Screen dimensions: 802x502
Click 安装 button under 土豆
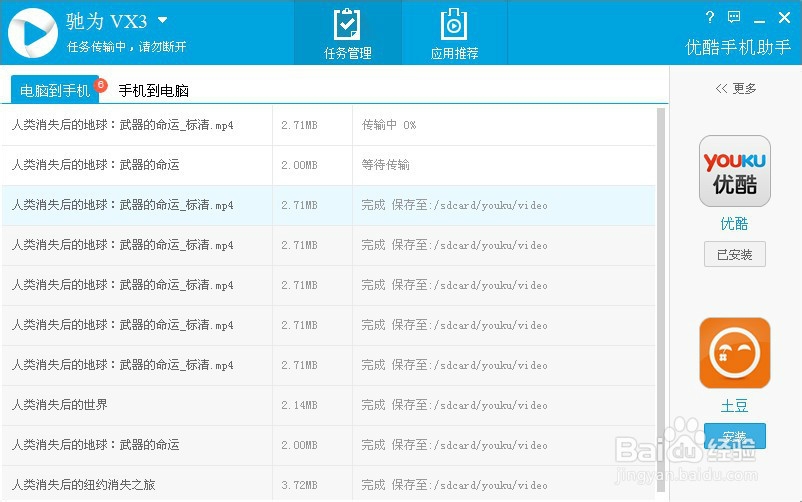click(x=734, y=436)
